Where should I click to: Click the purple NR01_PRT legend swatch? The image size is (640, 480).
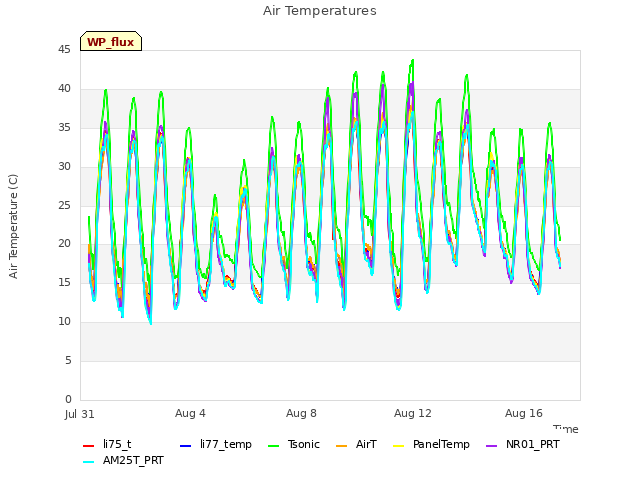click(491, 445)
